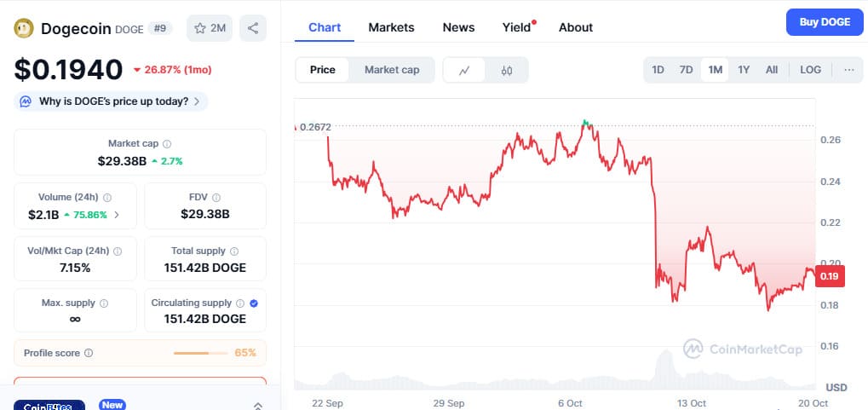
Task: Select the 1Y time range
Action: [x=744, y=70]
